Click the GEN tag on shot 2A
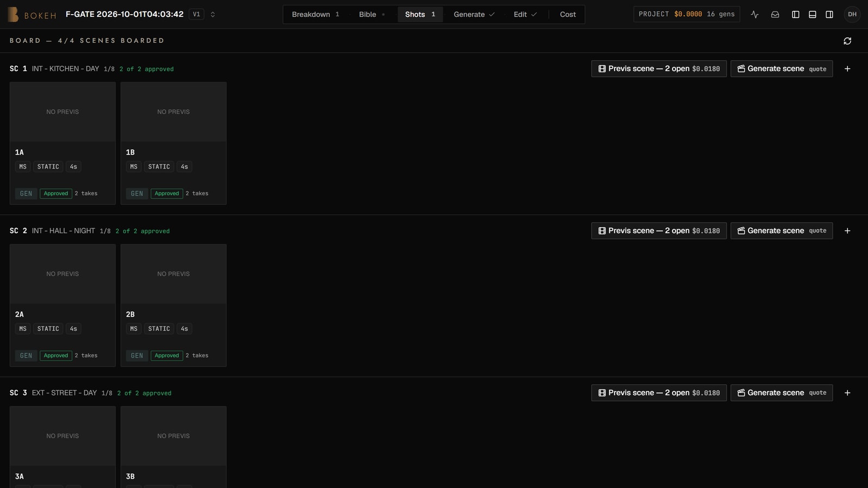The image size is (868, 488). 26,356
